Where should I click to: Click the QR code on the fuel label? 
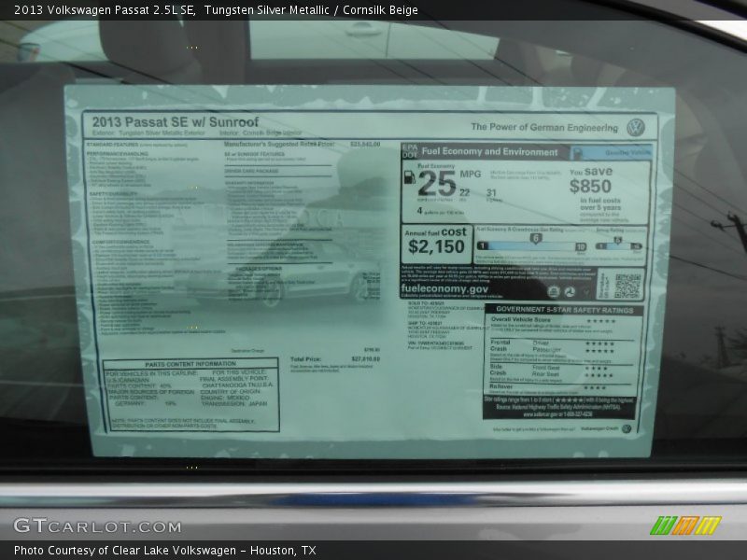click(x=627, y=285)
